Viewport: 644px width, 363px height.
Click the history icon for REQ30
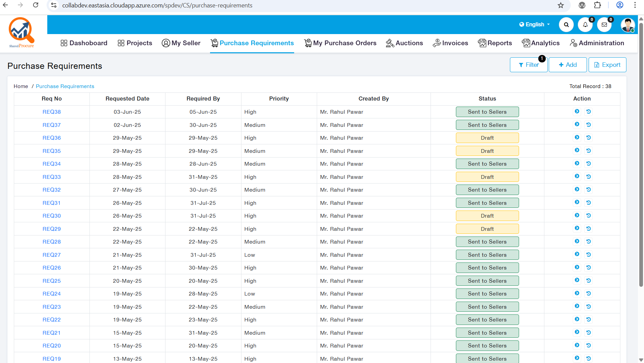(x=589, y=216)
